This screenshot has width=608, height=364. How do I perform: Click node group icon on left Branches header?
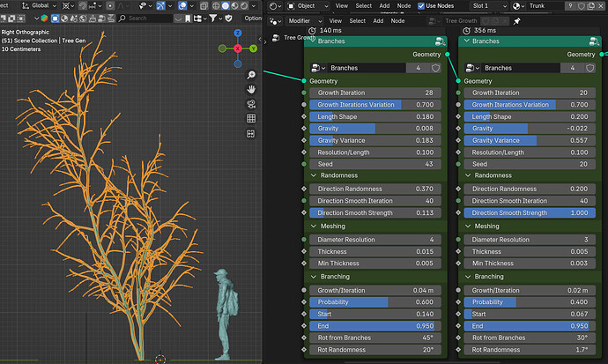click(440, 41)
